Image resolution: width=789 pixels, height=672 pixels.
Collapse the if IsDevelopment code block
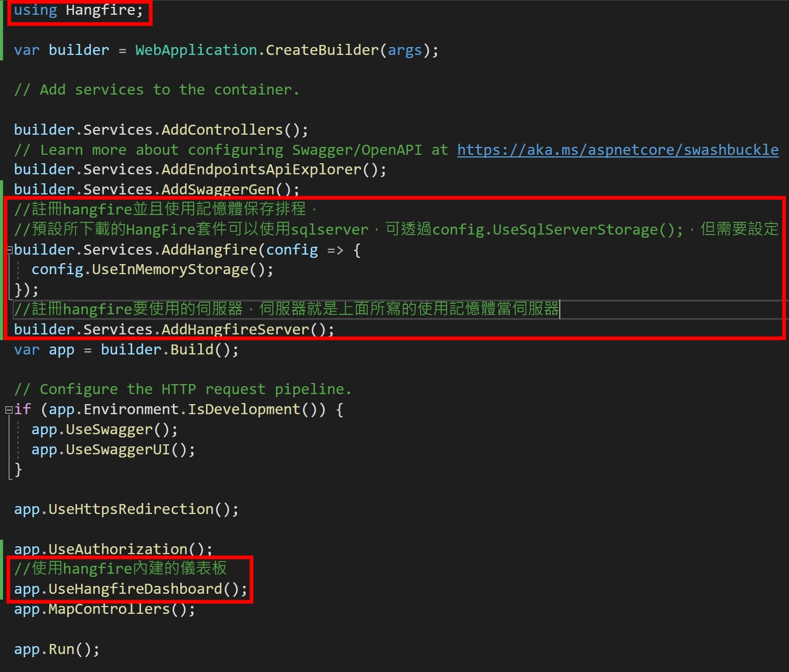pos(9,410)
